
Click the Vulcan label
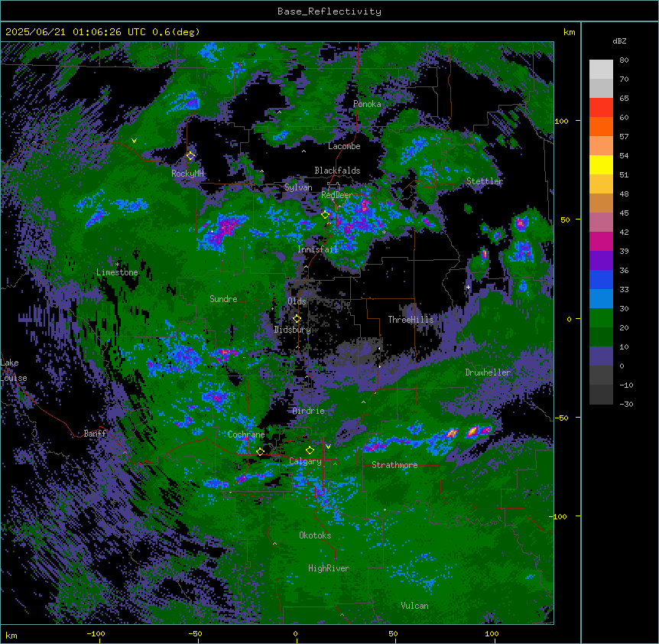(415, 606)
